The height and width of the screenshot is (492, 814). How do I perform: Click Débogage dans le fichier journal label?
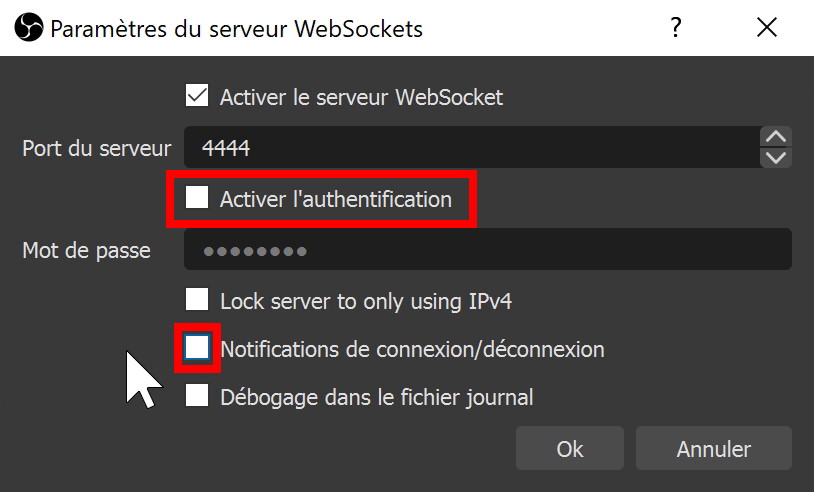pyautogui.click(x=376, y=397)
